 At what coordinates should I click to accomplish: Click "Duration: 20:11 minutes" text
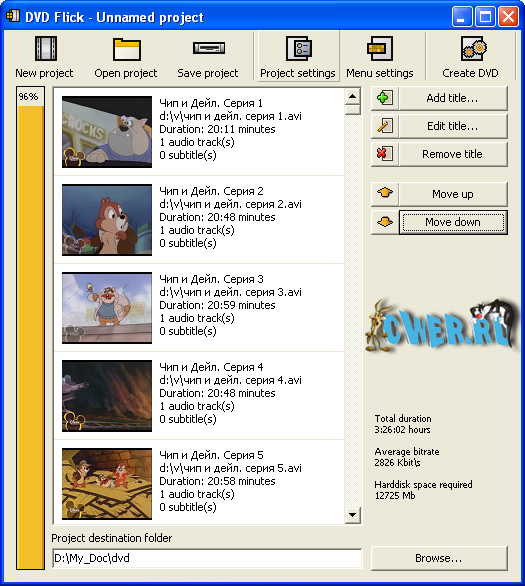[217, 129]
